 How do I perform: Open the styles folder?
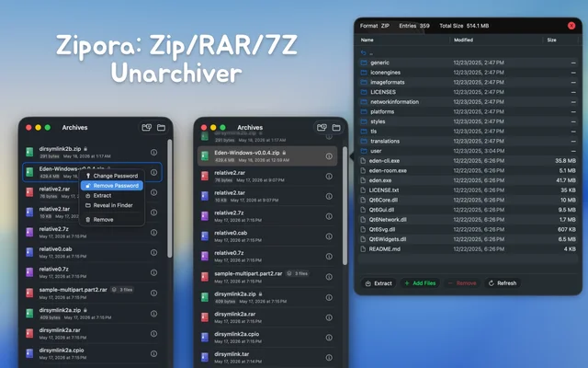[468, 121]
